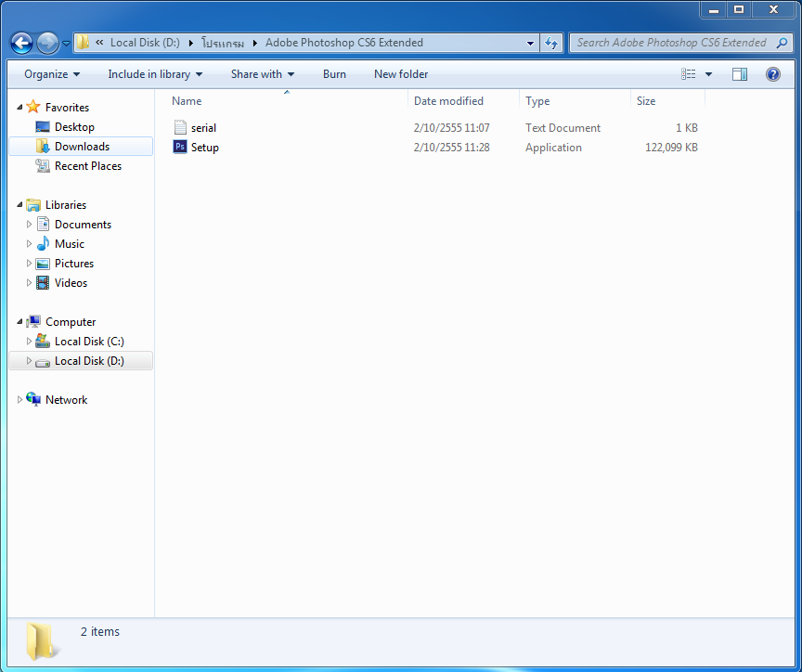This screenshot has width=802, height=672.
Task: Select the Photoshop Setup application icon
Action: click(180, 147)
